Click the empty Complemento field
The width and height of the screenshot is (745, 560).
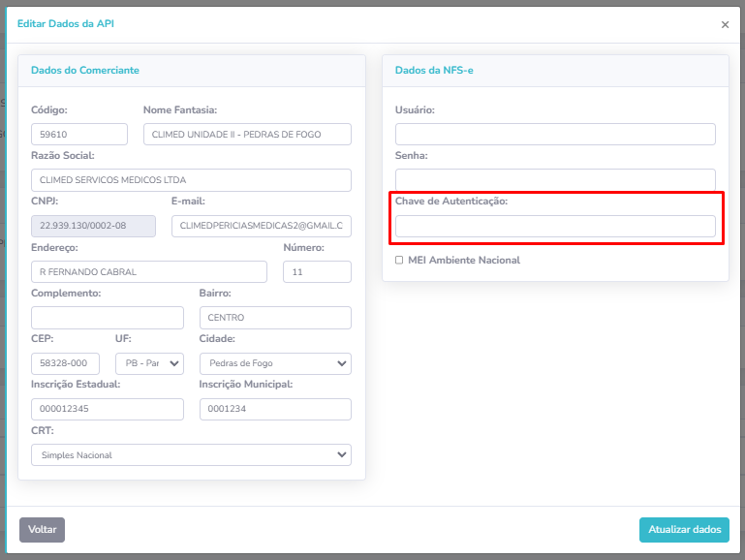click(x=107, y=318)
